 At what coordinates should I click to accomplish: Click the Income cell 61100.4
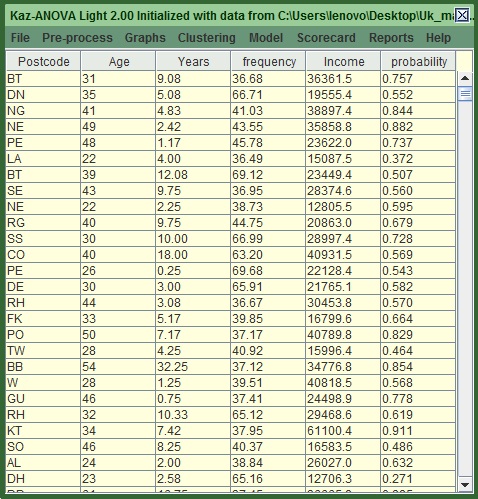[343, 431]
